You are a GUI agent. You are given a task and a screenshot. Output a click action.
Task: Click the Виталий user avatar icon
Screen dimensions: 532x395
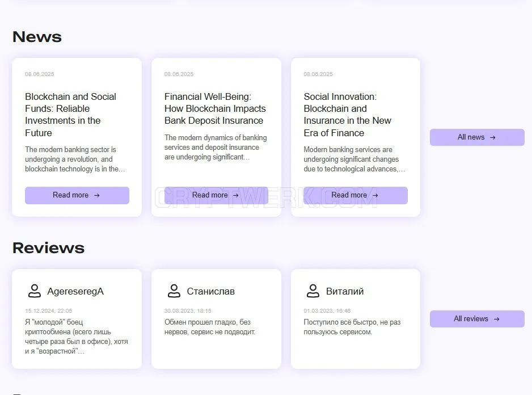[313, 291]
